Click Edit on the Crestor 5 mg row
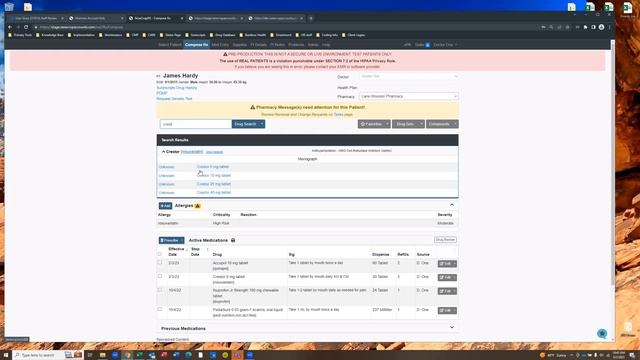Image resolution: width=640 pixels, height=360 pixels. (x=445, y=278)
